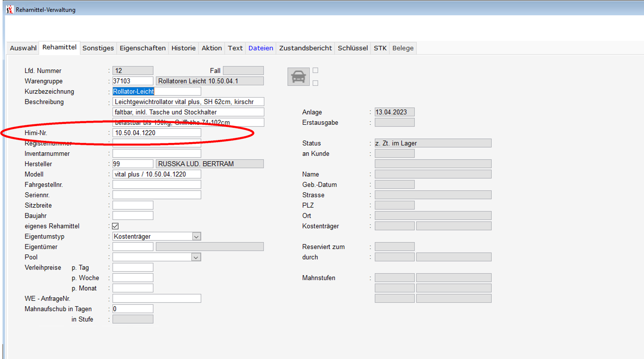The height and width of the screenshot is (359, 644).
Task: Focus the Kurzbezeichnung input field
Action: pos(157,91)
